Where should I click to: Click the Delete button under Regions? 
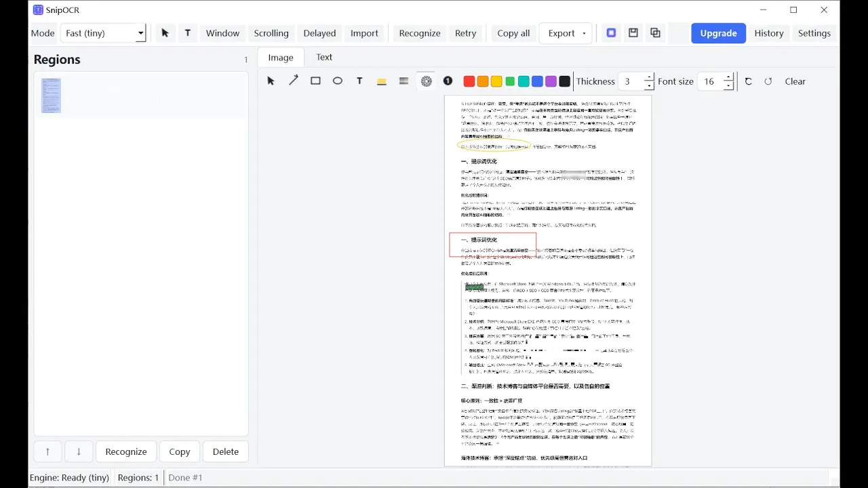[x=226, y=451]
